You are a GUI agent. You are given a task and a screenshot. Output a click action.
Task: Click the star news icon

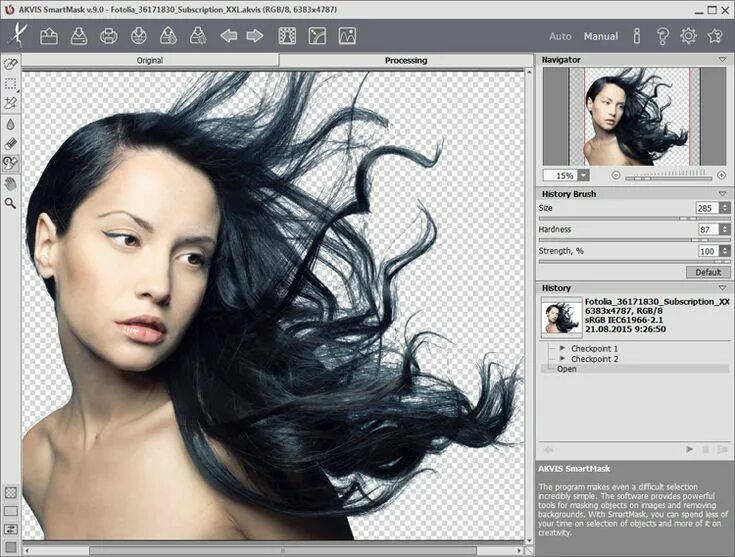point(715,36)
